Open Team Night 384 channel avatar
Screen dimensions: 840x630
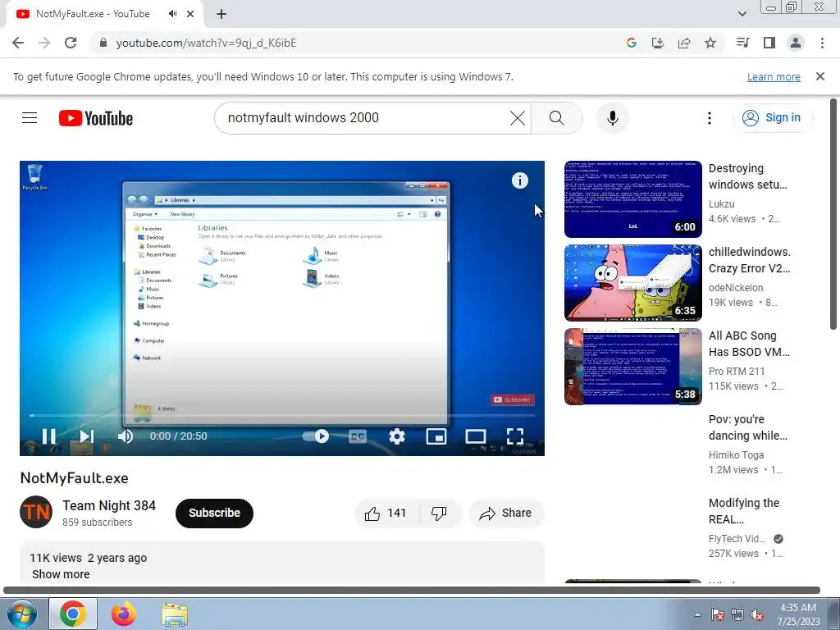(x=36, y=512)
